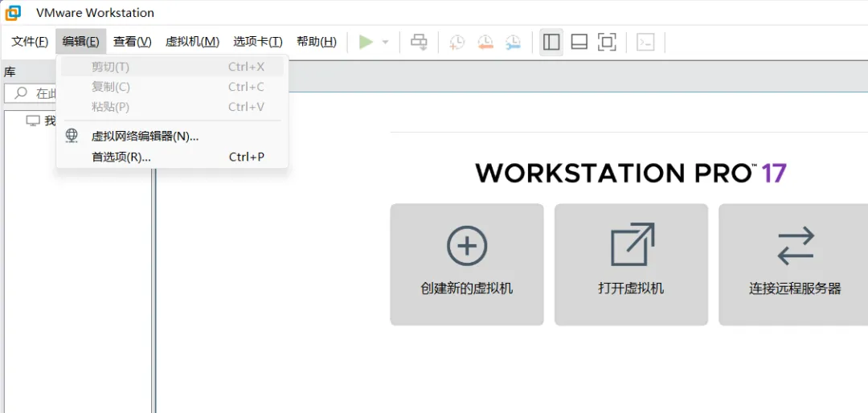Click the WORKSTATION PRO 17 title text
The width and height of the screenshot is (868, 413).
[x=631, y=174]
